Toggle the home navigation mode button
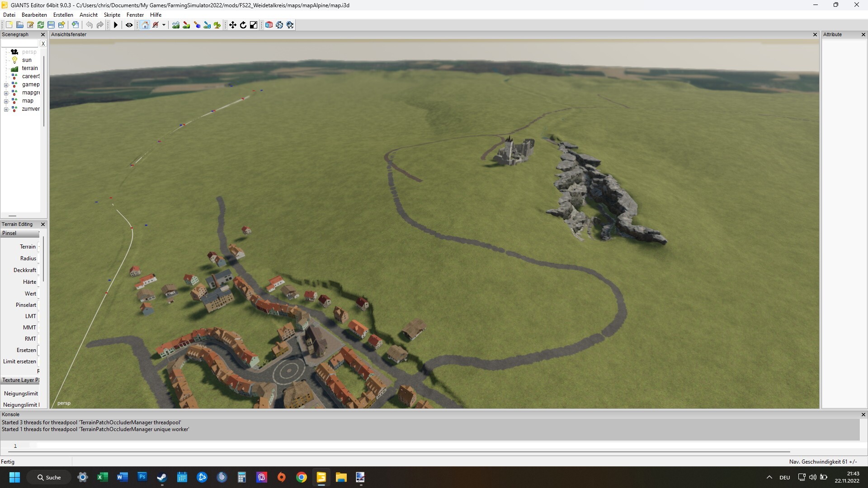This screenshot has width=868, height=488. pos(145,25)
